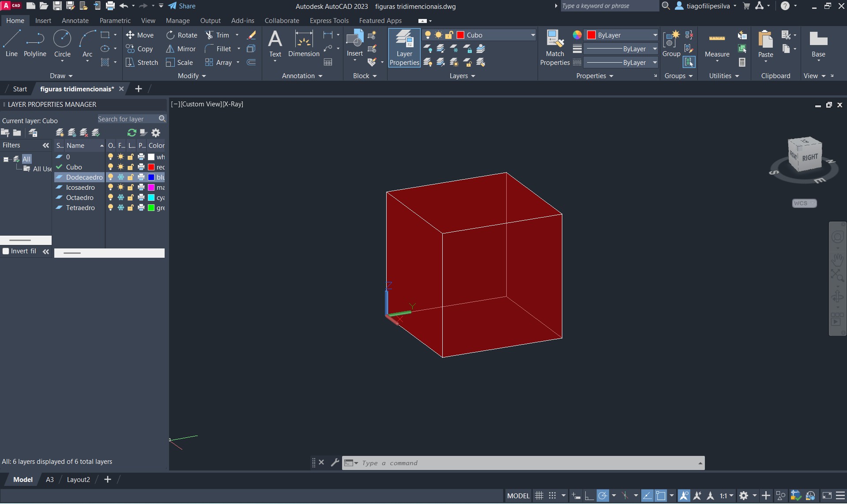
Task: Click the Base view tool
Action: click(x=818, y=45)
